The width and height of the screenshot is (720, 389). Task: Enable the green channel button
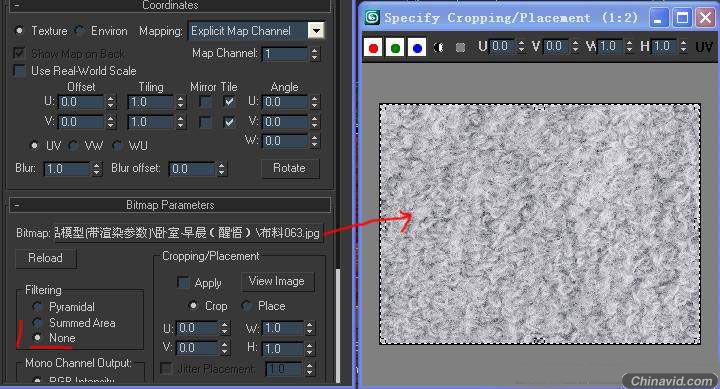coord(395,47)
